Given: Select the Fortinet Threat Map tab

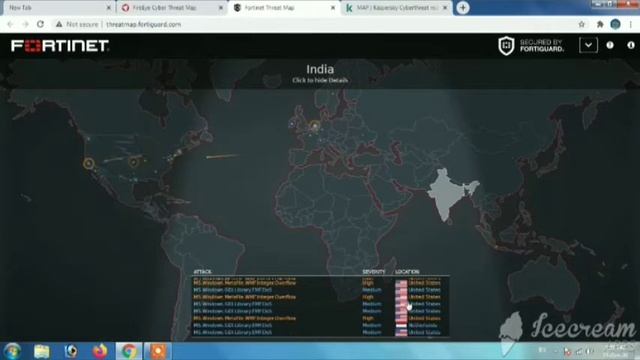Looking at the screenshot, I should point(284,8).
